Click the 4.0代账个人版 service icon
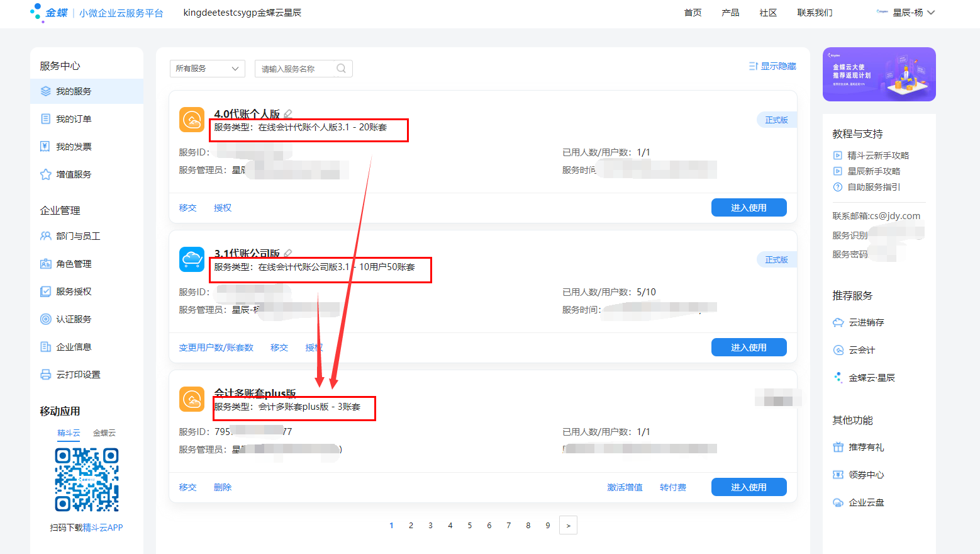980x554 pixels. [x=192, y=120]
